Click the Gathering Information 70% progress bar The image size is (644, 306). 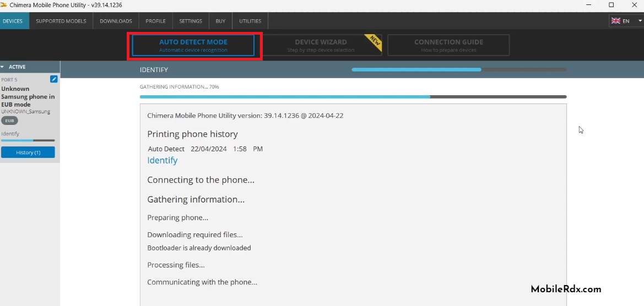tap(353, 97)
